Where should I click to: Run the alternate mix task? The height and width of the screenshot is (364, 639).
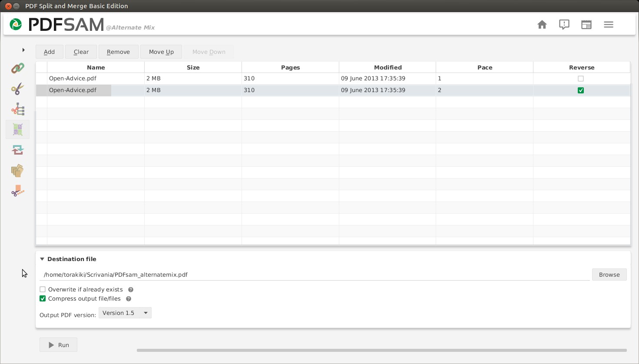click(x=59, y=345)
